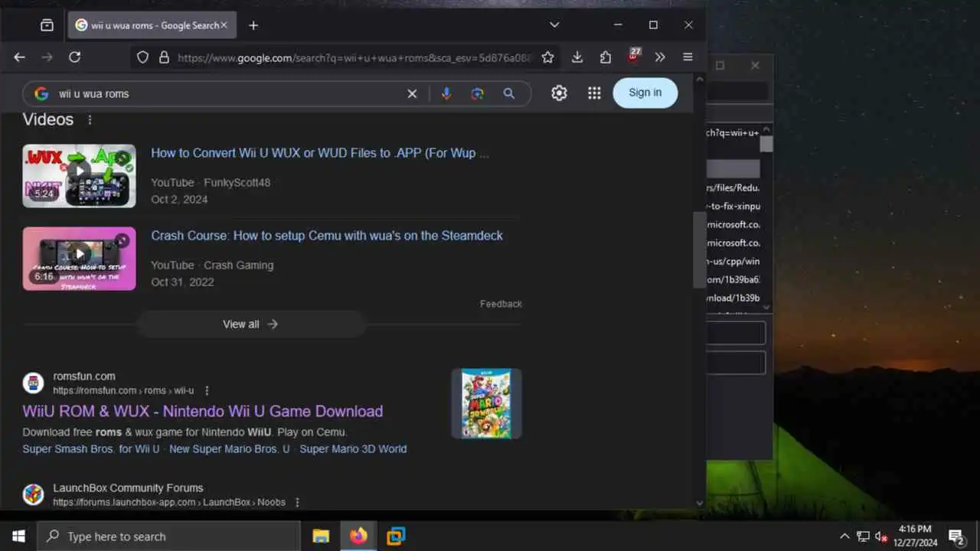
Task: Submit search with magnifier icon
Action: point(509,93)
